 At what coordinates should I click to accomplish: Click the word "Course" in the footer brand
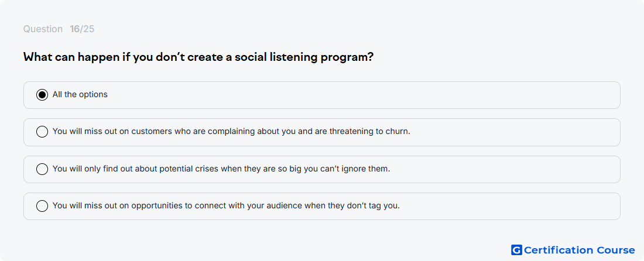pyautogui.click(x=616, y=250)
